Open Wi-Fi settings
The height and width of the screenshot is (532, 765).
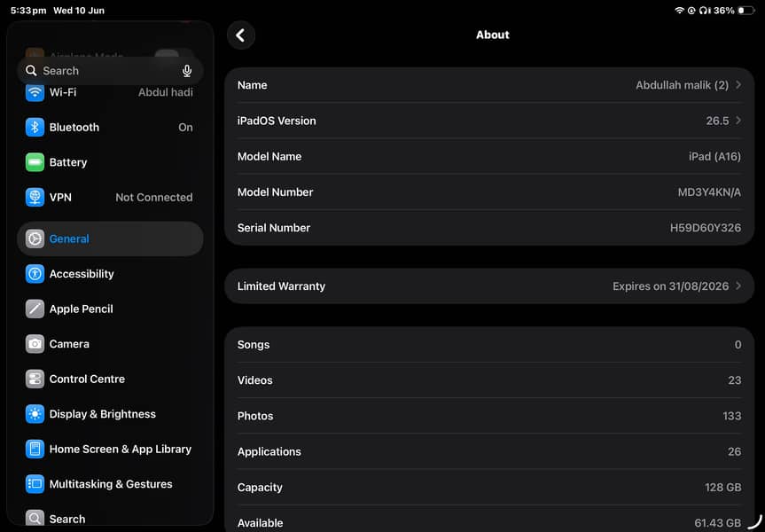110,92
